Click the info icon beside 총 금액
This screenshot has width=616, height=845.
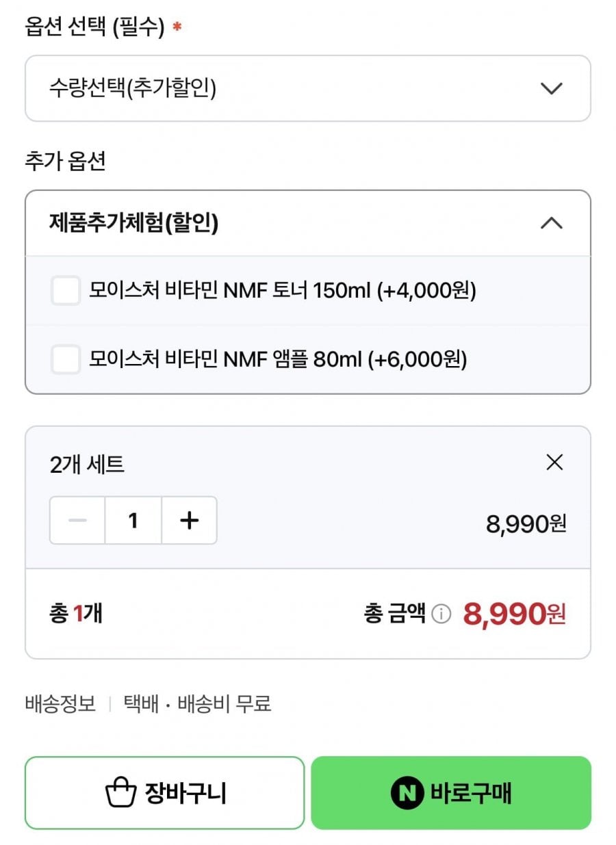click(441, 615)
